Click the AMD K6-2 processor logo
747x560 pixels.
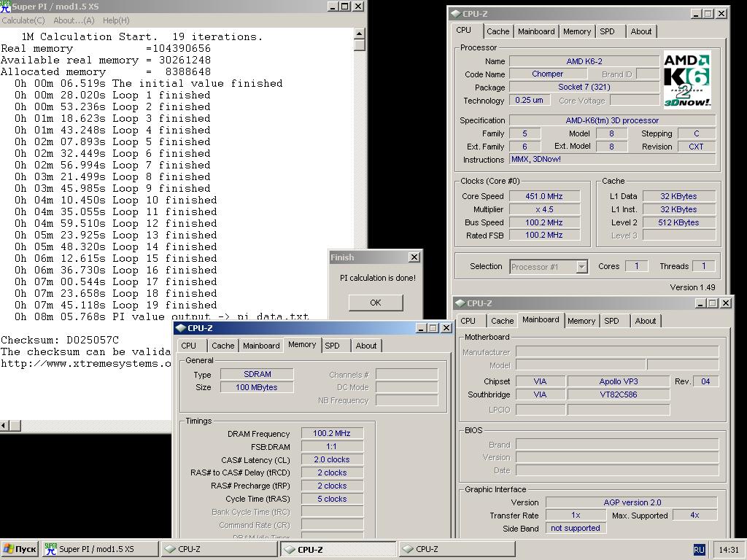click(687, 80)
